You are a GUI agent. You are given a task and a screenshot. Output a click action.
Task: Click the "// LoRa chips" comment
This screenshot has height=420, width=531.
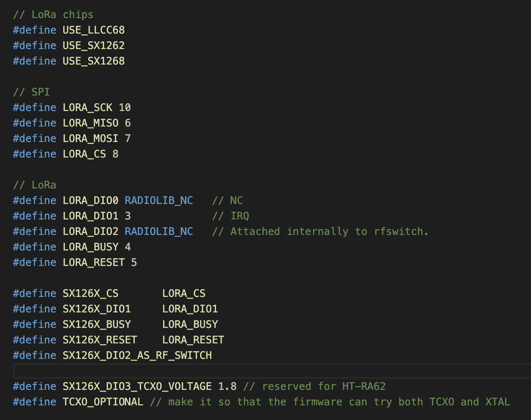click(53, 15)
